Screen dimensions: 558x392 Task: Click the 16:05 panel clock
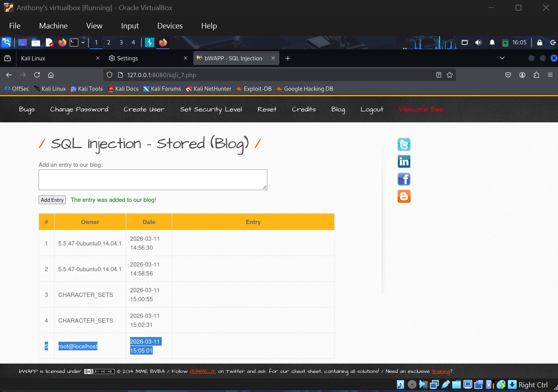click(x=519, y=42)
